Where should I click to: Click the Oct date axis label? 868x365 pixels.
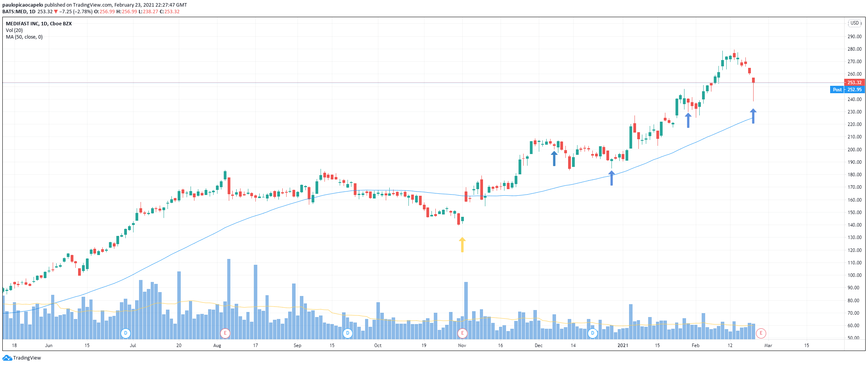point(378,346)
